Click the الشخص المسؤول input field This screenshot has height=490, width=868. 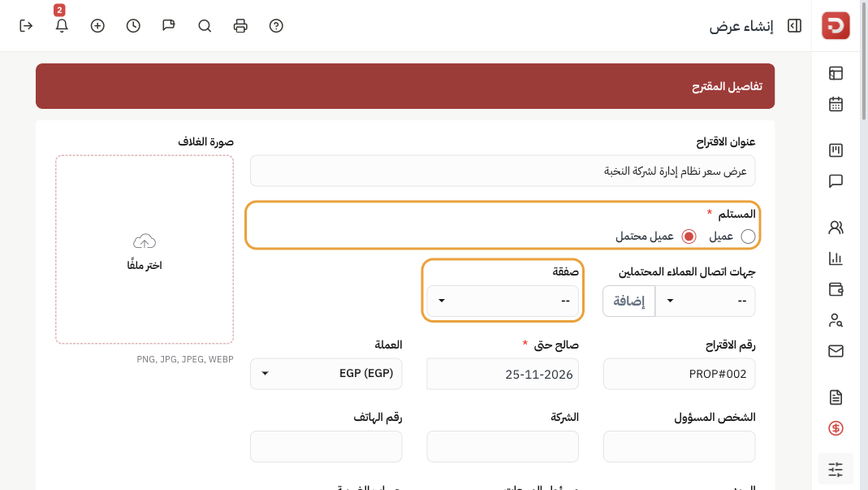click(x=680, y=446)
